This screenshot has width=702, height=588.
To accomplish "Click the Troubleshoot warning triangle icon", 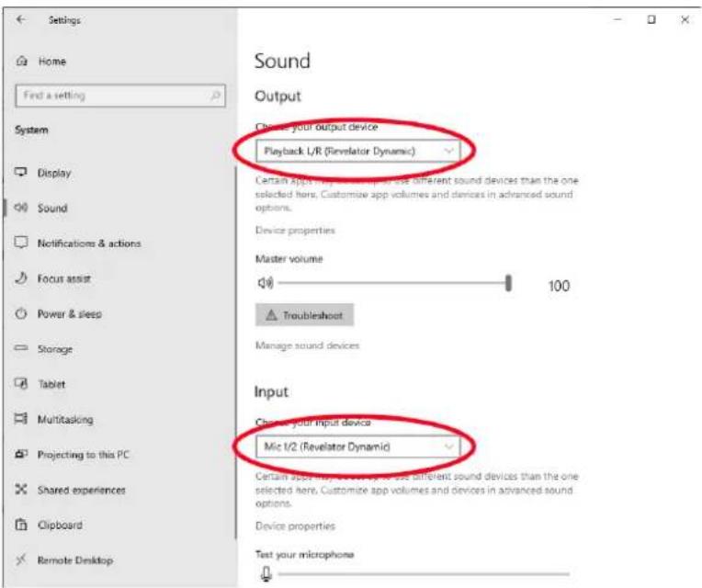I will 271,315.
